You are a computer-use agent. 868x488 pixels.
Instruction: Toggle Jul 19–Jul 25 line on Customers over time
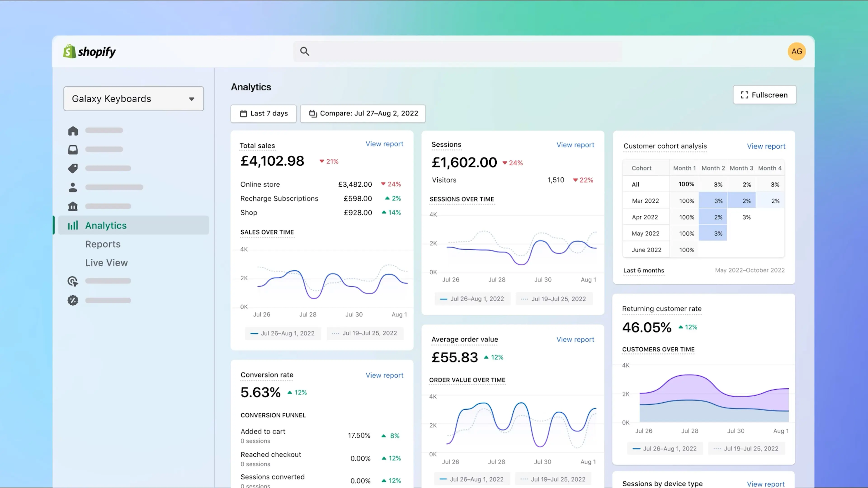747,448
